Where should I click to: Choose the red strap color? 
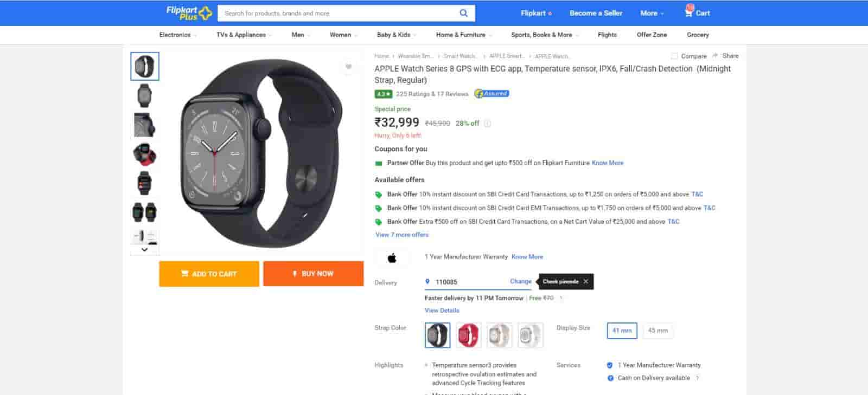[468, 335]
